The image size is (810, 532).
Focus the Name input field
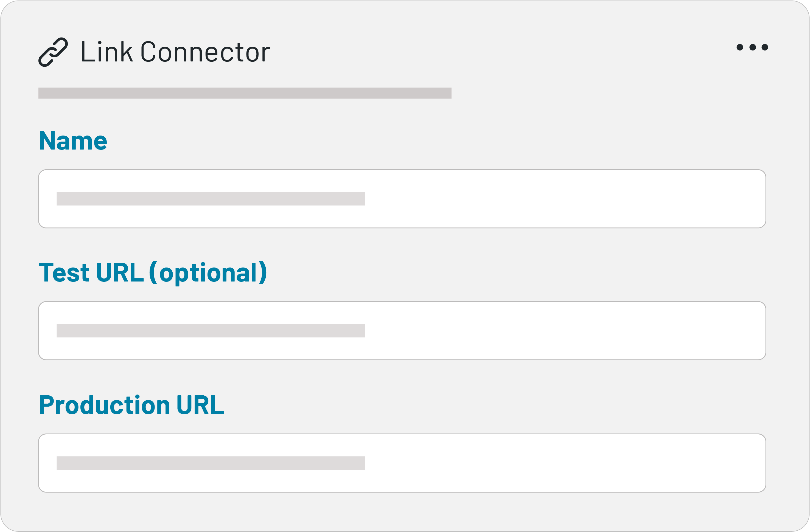coord(402,199)
